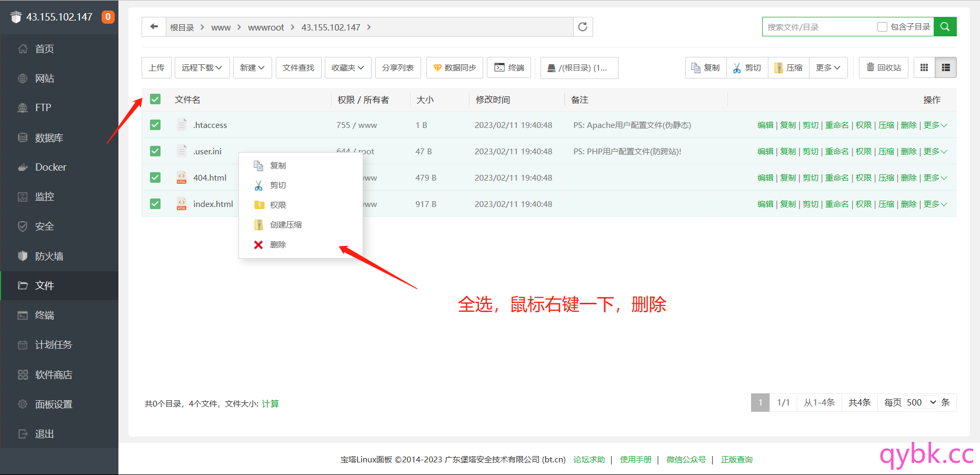Expand the 新建 dropdown
The image size is (980, 475).
253,67
